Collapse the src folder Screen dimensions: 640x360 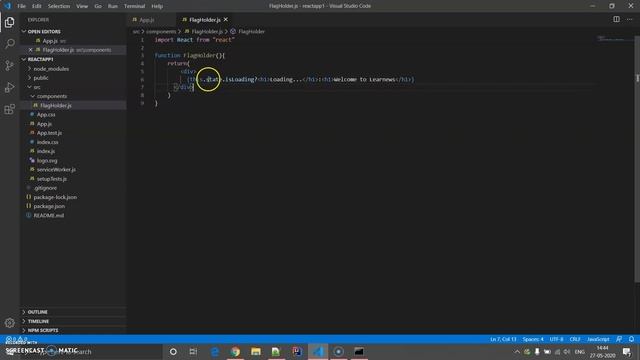(73, 87)
